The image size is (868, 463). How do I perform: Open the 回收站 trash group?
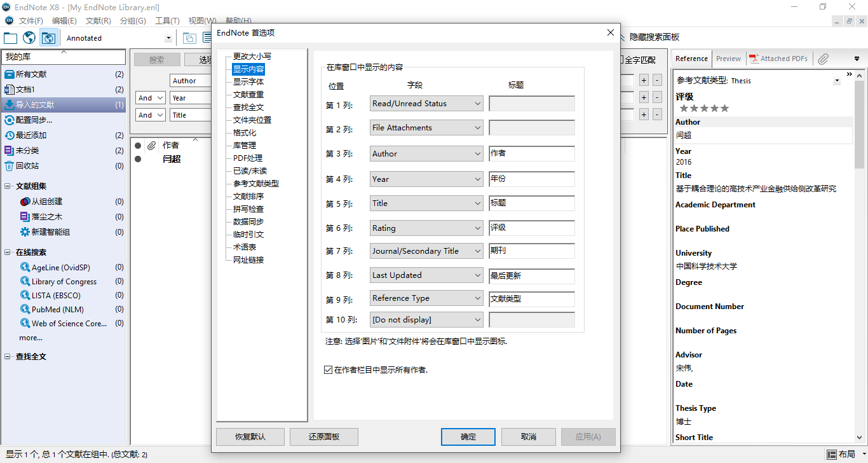[x=27, y=166]
